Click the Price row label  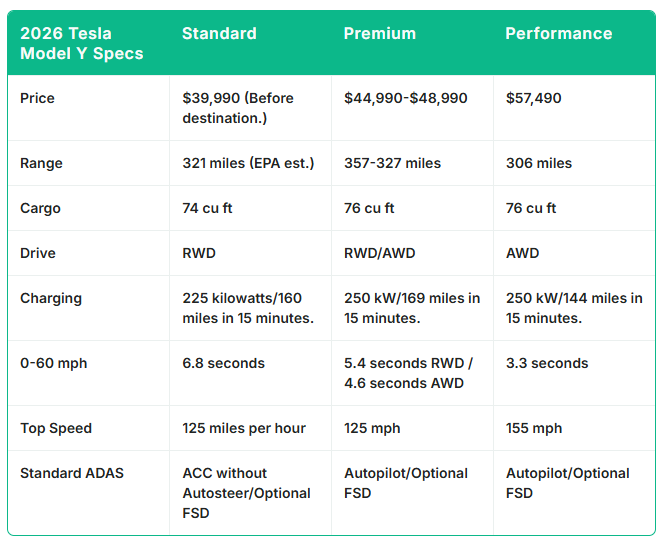38,98
